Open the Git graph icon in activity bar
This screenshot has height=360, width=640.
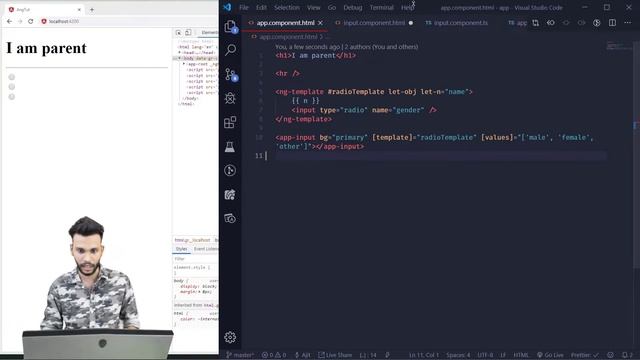click(x=230, y=170)
